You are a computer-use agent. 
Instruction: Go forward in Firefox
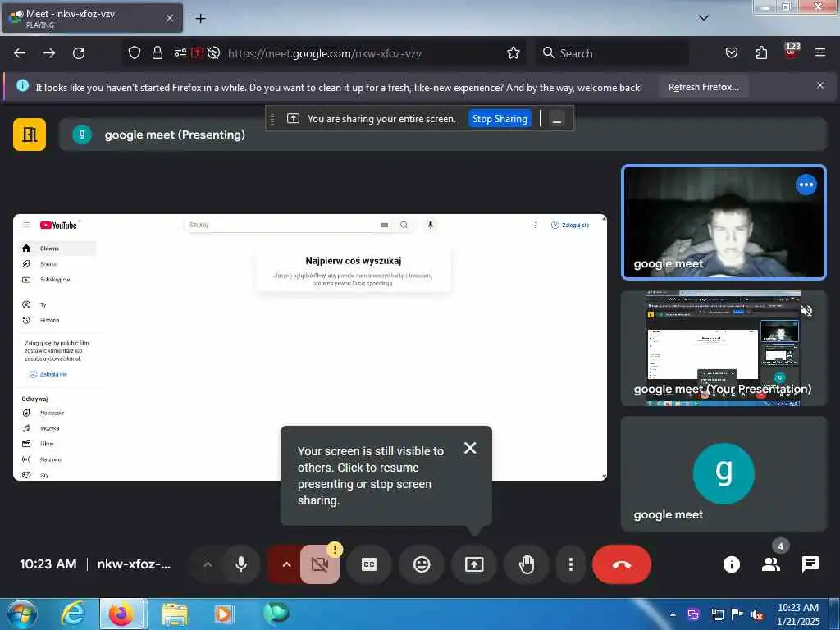point(49,53)
